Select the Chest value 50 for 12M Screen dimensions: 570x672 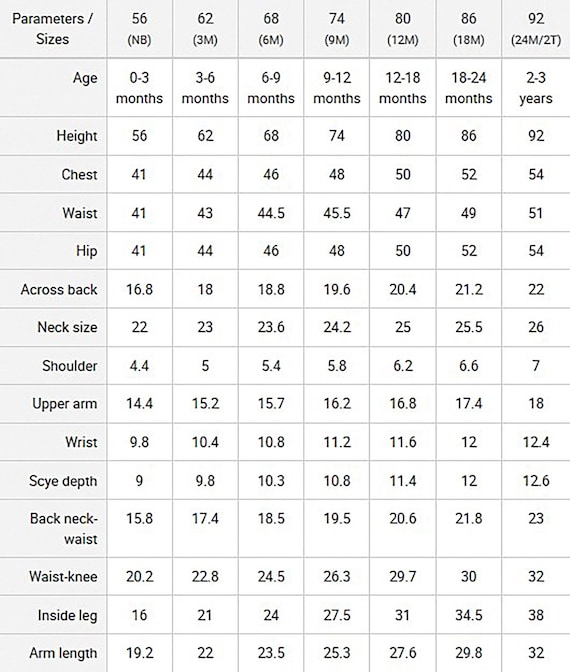click(402, 174)
